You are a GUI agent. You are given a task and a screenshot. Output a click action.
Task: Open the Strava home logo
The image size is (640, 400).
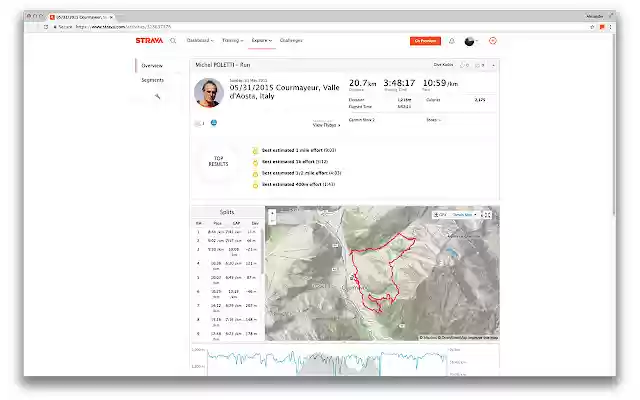[x=149, y=40]
